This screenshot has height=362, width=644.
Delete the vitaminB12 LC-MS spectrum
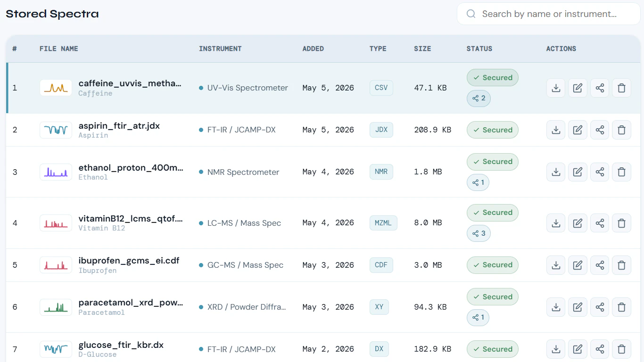[621, 223]
